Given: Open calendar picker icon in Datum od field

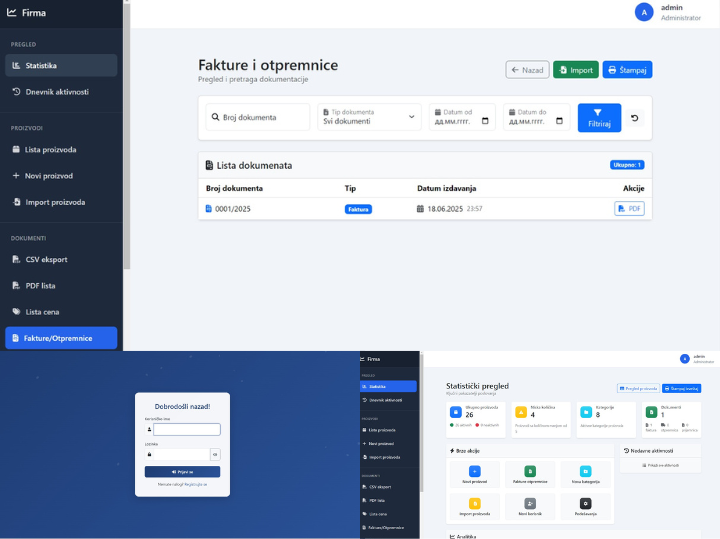Looking at the screenshot, I should pyautogui.click(x=485, y=121).
